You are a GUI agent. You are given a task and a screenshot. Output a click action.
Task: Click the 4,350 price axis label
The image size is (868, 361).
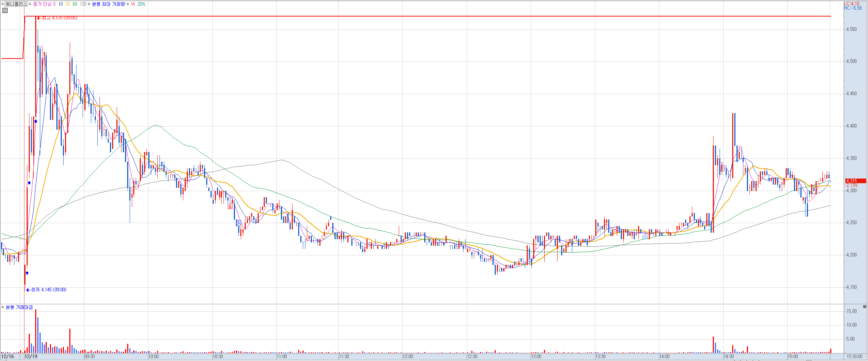pyautogui.click(x=851, y=158)
